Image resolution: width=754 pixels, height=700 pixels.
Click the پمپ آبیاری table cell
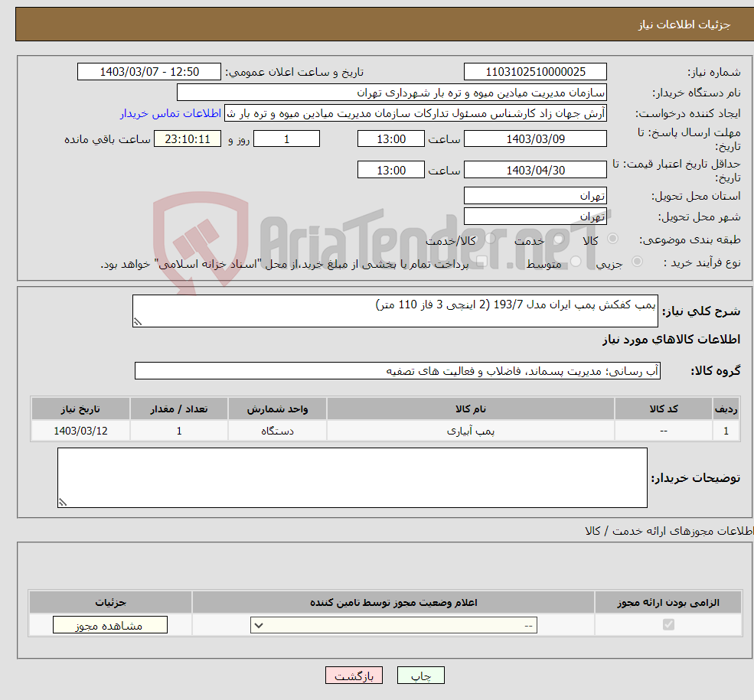click(x=471, y=431)
